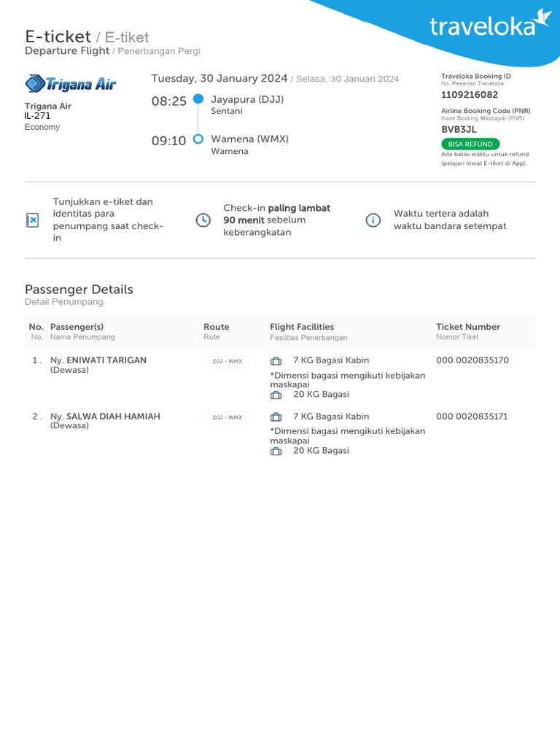The width and height of the screenshot is (560, 747).
Task: Click the ID card check-in icon
Action: 32,220
